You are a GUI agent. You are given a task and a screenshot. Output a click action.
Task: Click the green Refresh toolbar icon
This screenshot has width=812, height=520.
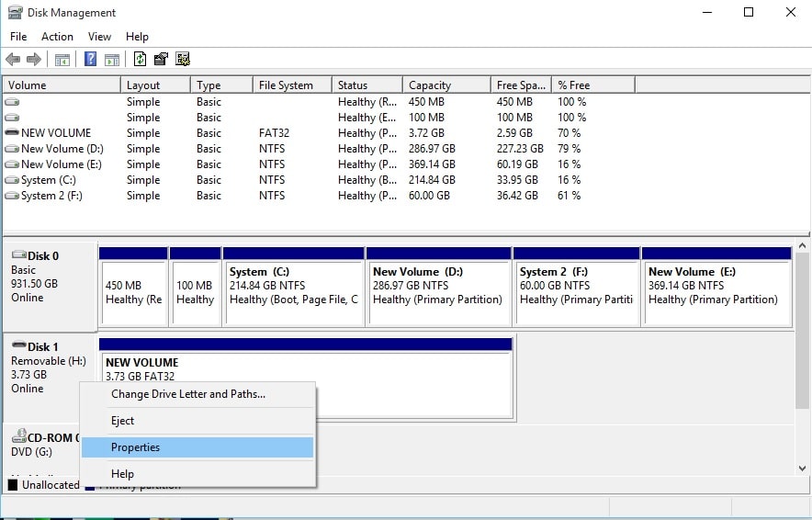pyautogui.click(x=140, y=59)
